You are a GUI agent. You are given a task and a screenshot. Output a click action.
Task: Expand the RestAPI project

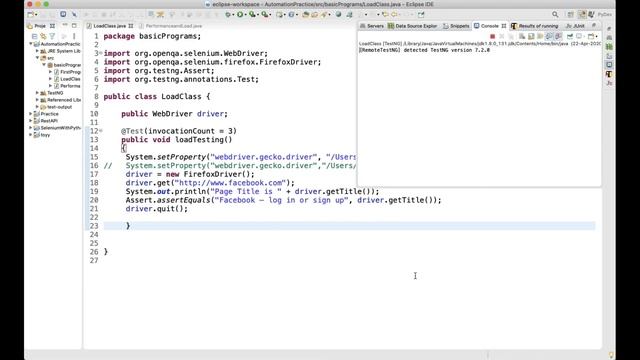pos(31,121)
